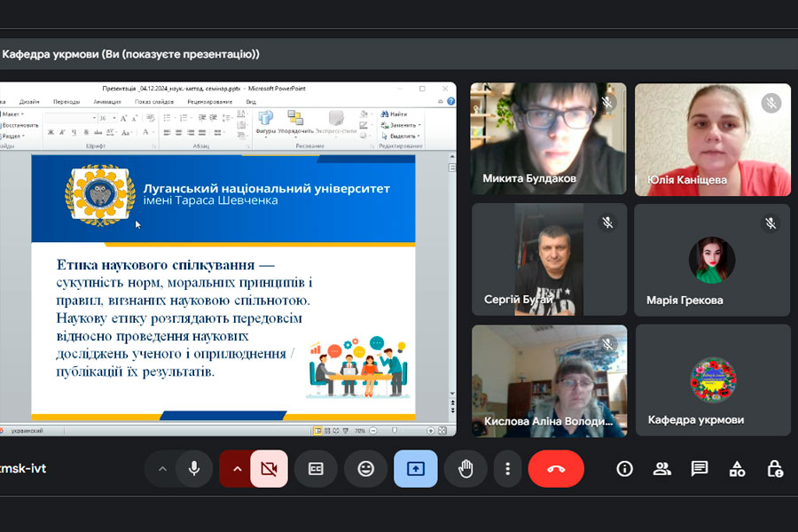Click the clear formatting icon

pos(151,118)
